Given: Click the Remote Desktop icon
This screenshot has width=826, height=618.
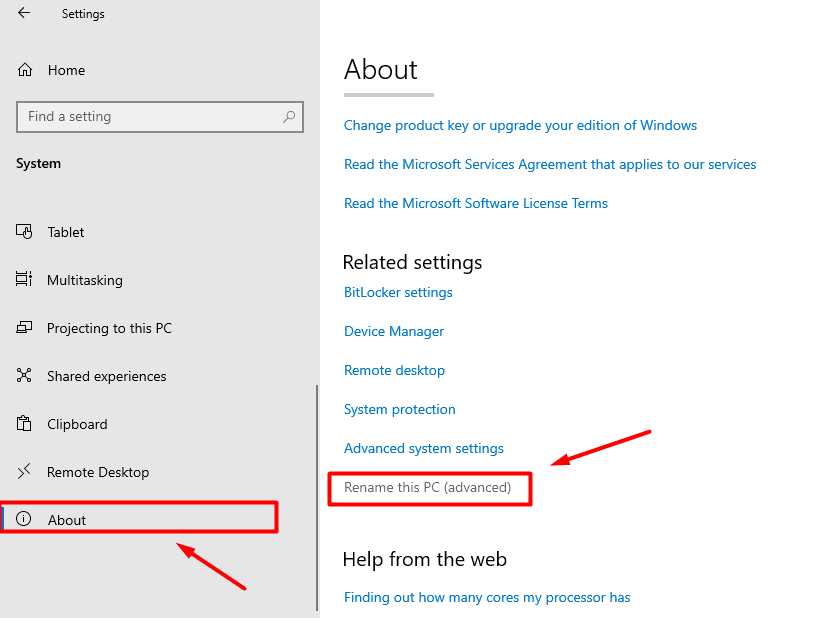Looking at the screenshot, I should (24, 472).
